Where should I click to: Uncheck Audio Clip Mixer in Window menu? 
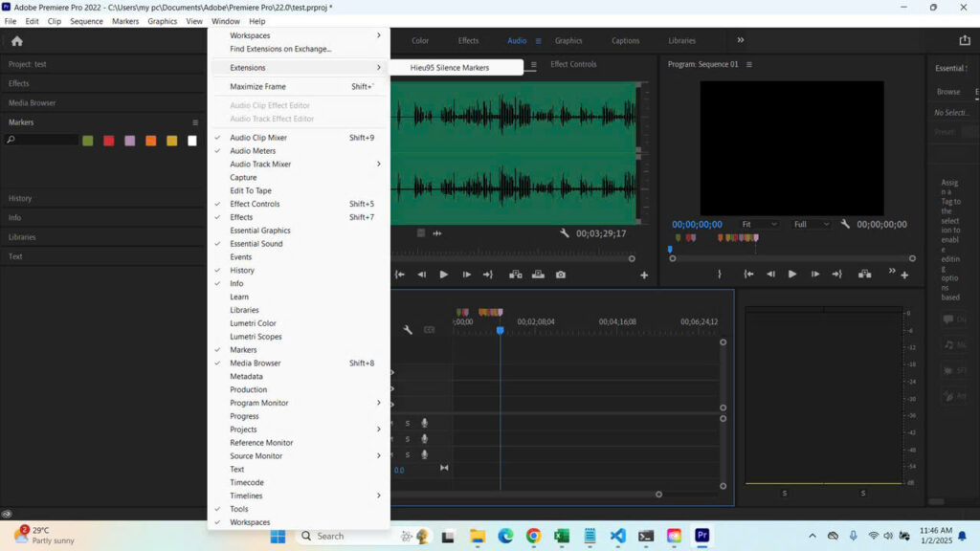point(258,138)
